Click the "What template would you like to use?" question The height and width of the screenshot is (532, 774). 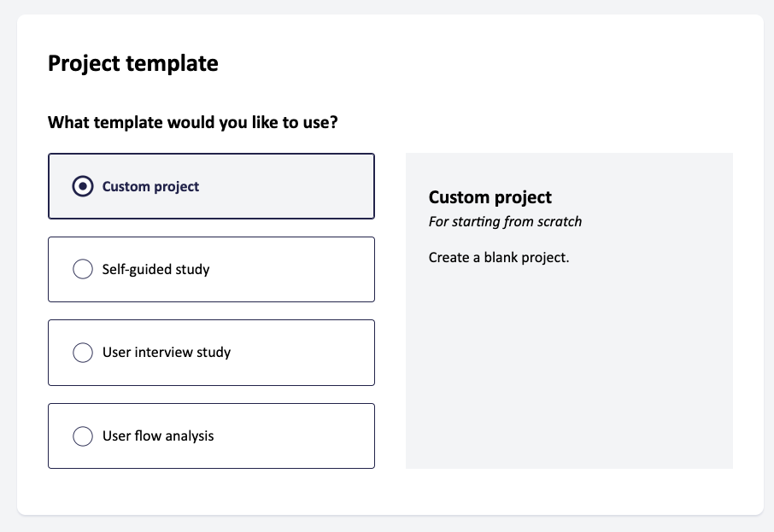click(192, 122)
